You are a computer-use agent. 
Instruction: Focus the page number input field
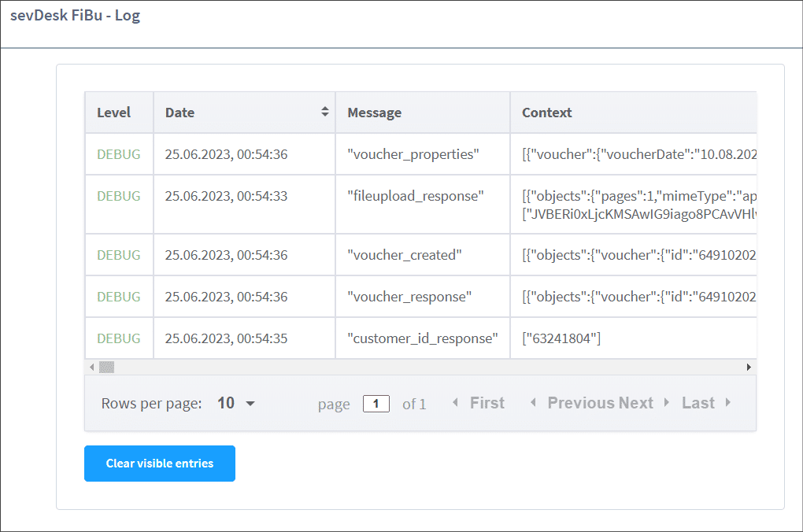(x=376, y=404)
